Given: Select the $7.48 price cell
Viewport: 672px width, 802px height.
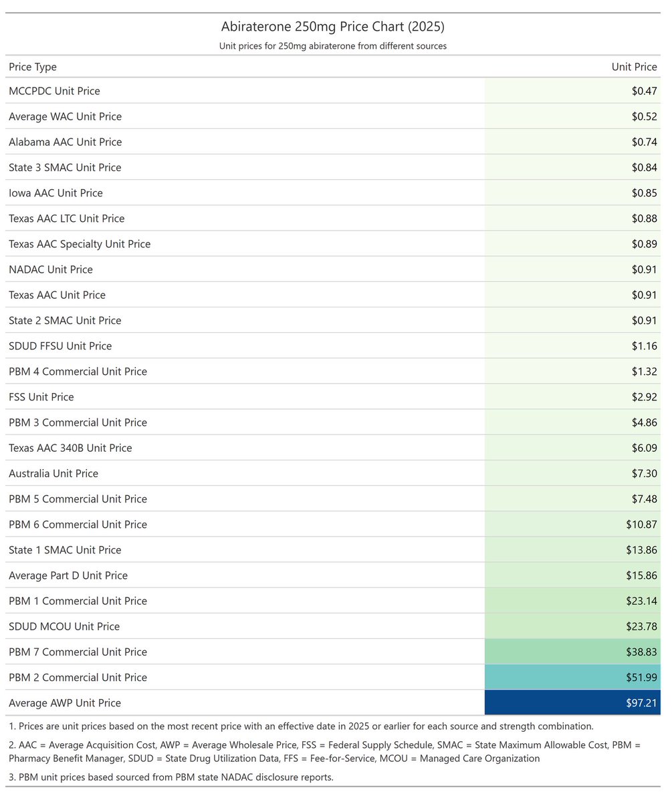Looking at the screenshot, I should point(572,499).
